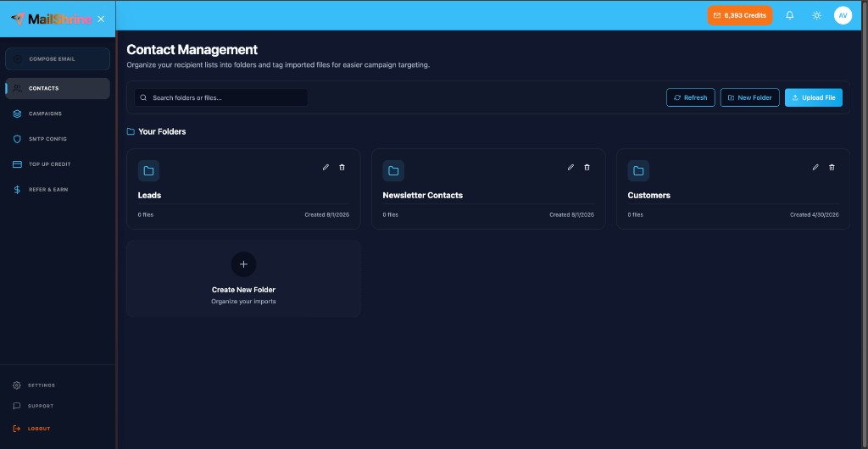This screenshot has width=868, height=449.
Task: Click the Upload File button
Action: point(814,98)
